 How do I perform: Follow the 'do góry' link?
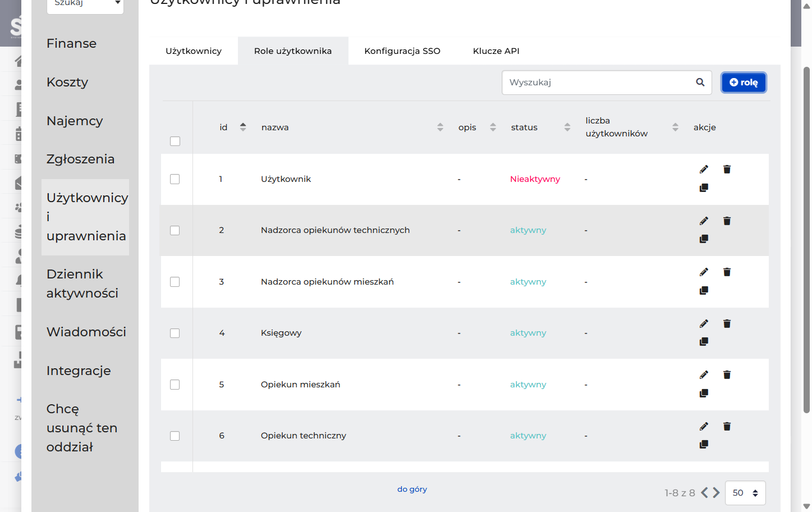click(412, 489)
